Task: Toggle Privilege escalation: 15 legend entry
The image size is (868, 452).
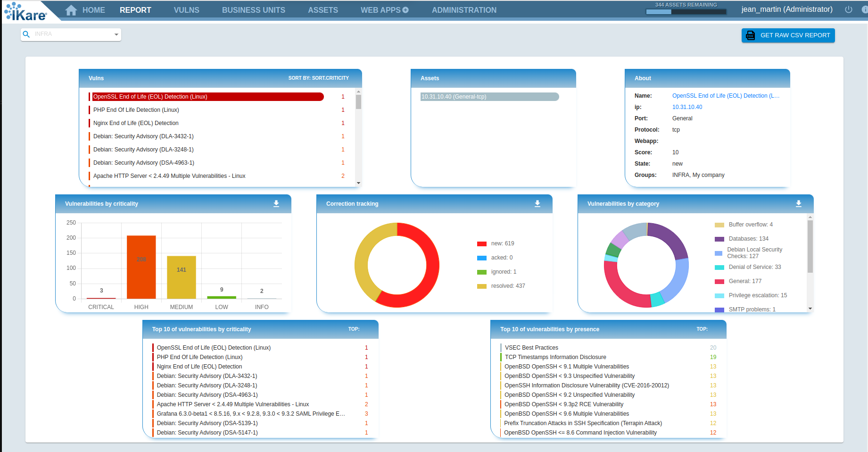Action: point(751,295)
